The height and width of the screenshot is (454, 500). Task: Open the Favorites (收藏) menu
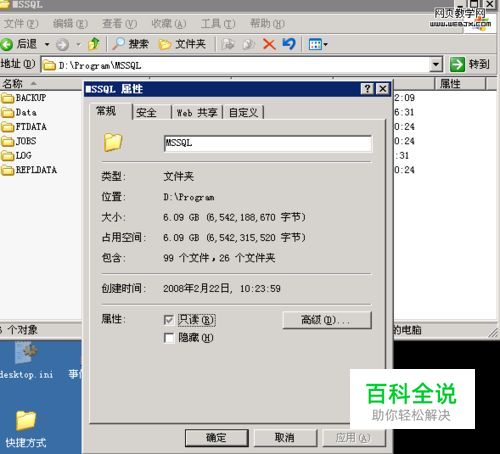pos(168,24)
